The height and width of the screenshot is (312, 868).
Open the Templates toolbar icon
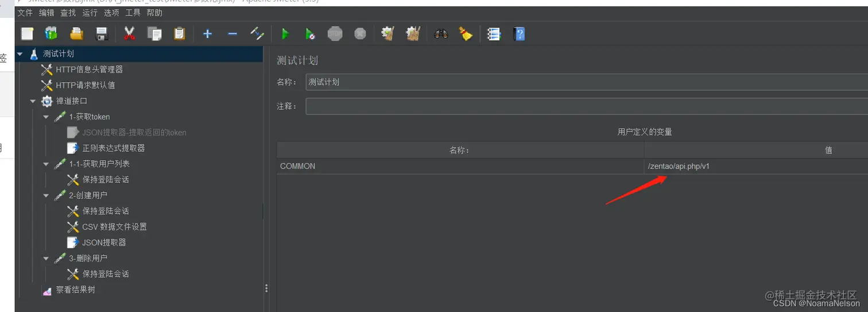coord(51,34)
